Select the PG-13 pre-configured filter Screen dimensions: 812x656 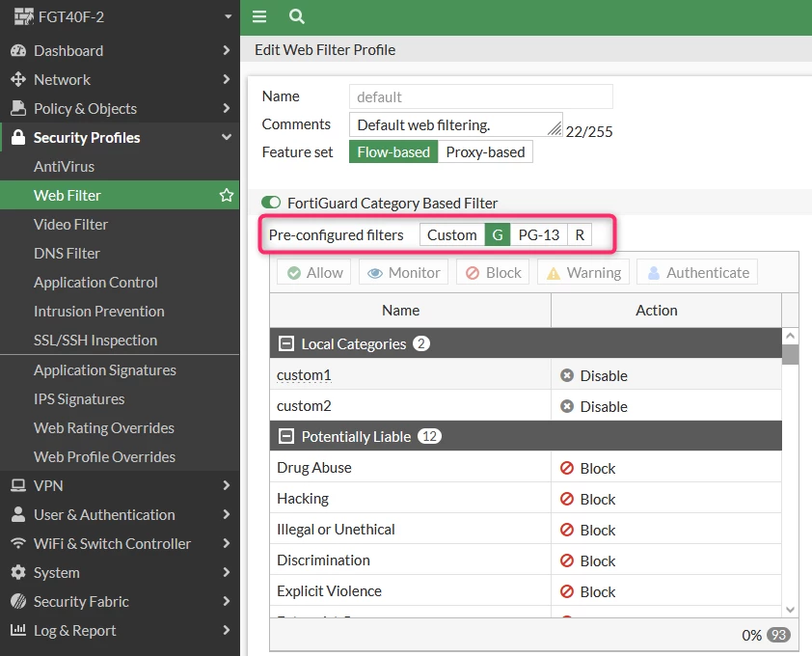(539, 234)
